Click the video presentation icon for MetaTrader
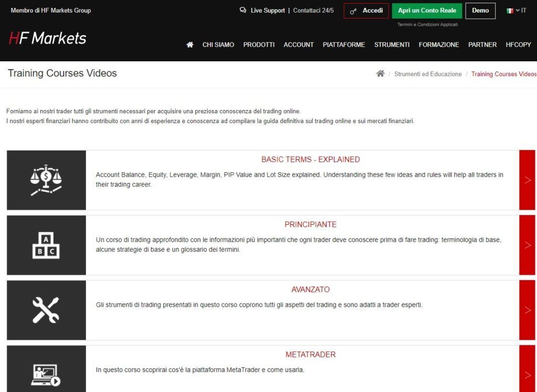The height and width of the screenshot is (392, 537). click(46, 375)
